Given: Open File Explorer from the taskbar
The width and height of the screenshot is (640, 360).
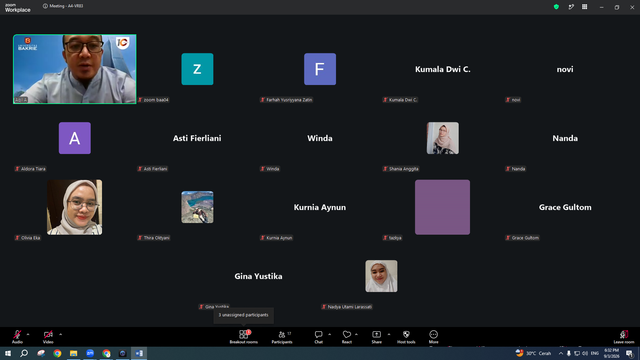Looking at the screenshot, I should point(73,353).
